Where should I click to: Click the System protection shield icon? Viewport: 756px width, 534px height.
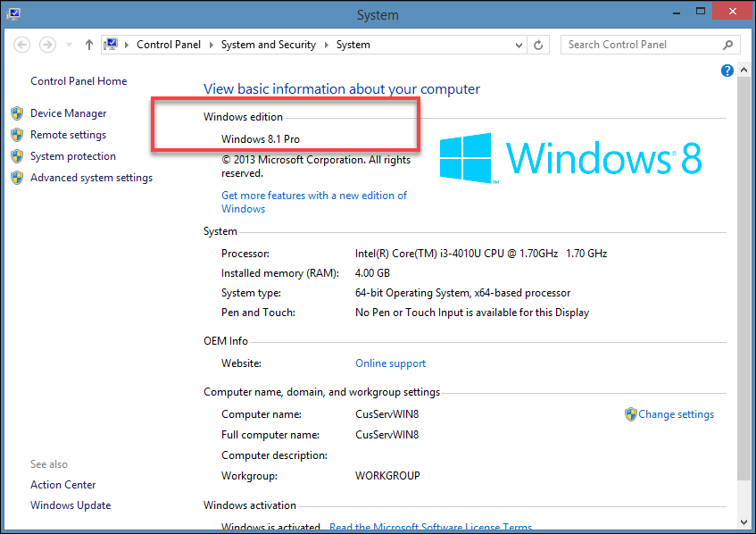[17, 156]
